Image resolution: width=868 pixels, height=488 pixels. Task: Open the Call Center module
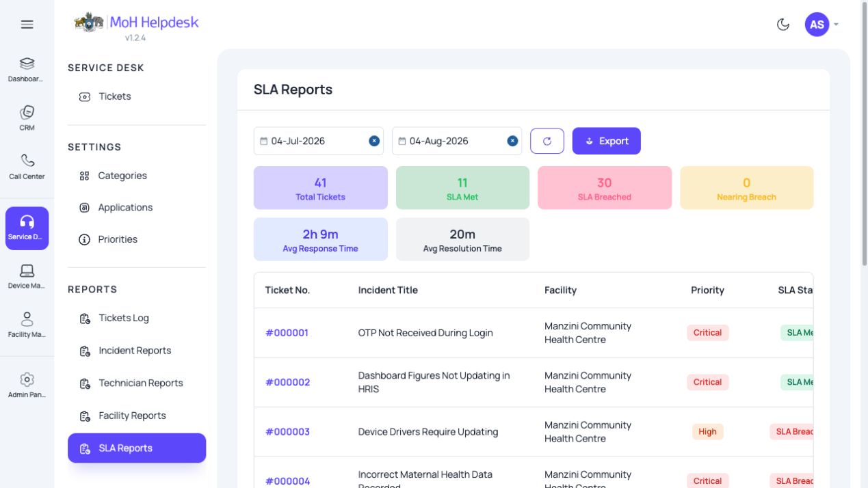click(27, 167)
